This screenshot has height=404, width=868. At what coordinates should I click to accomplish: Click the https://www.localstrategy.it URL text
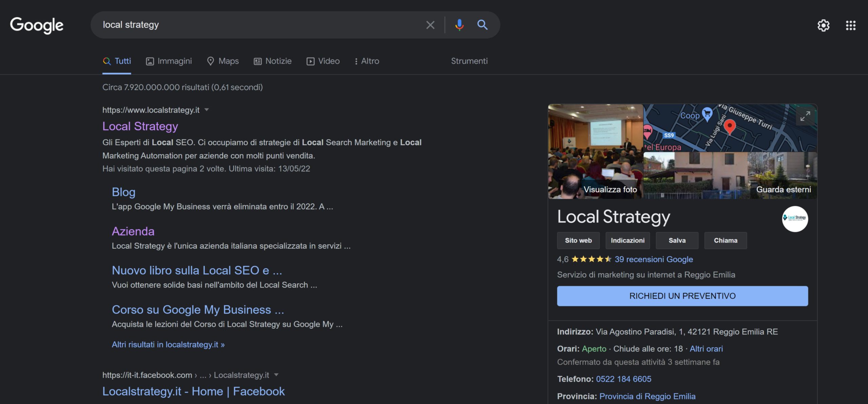[x=151, y=110]
